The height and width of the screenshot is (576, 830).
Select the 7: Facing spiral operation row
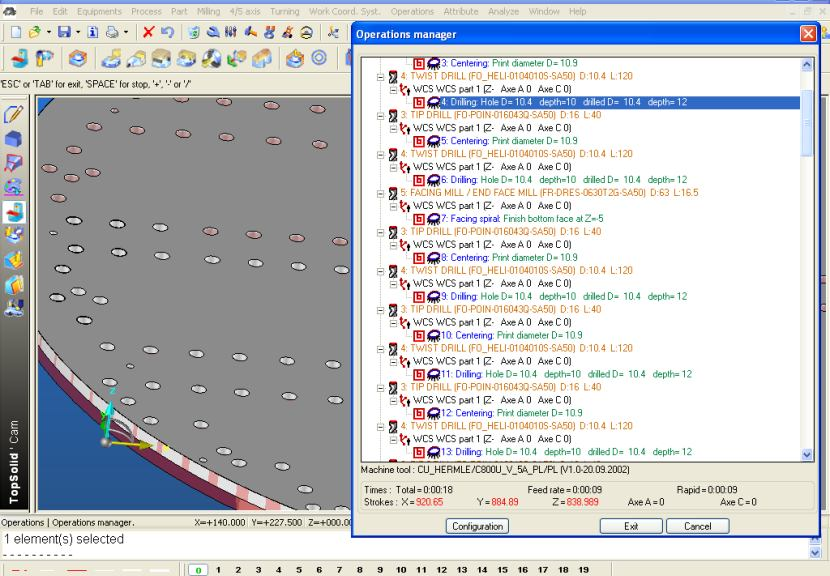[x=522, y=219]
